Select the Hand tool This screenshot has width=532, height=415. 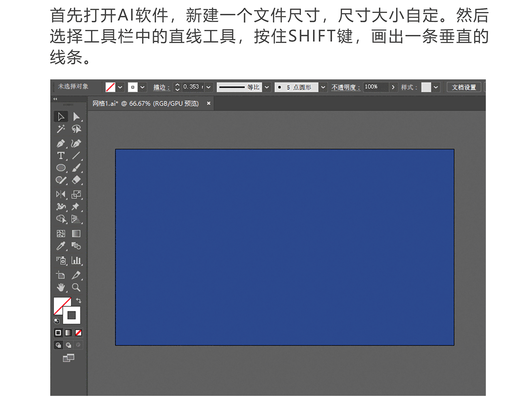61,287
